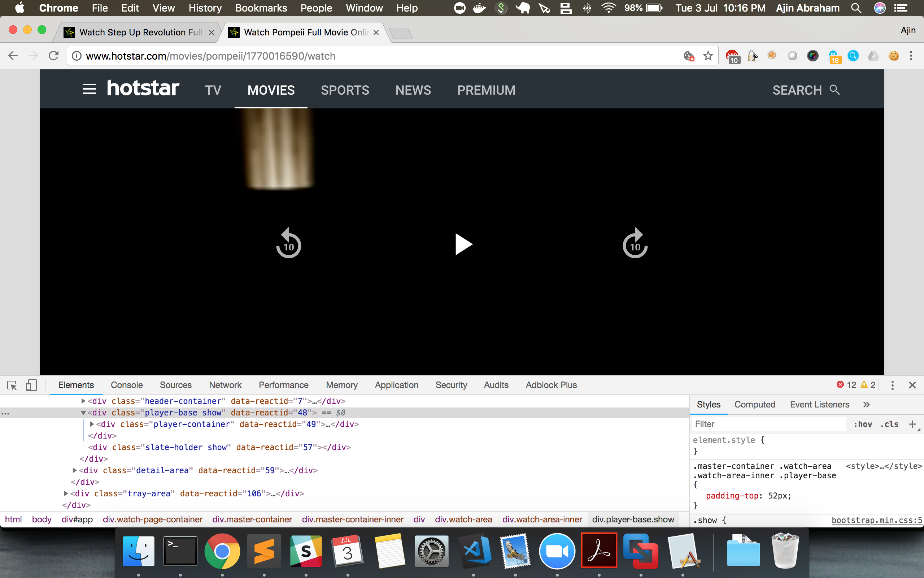Click the Styles Filter field
This screenshot has height=578, width=924.
pyautogui.click(x=768, y=424)
